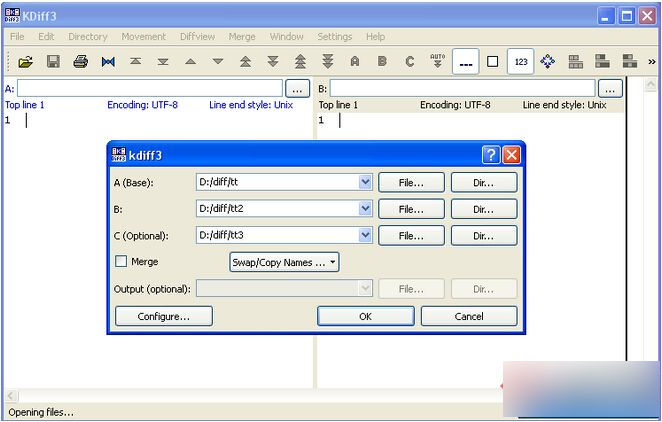Click the kdiff3 dialog title bar icon
Viewport: 662px width, 422px height.
(119, 155)
